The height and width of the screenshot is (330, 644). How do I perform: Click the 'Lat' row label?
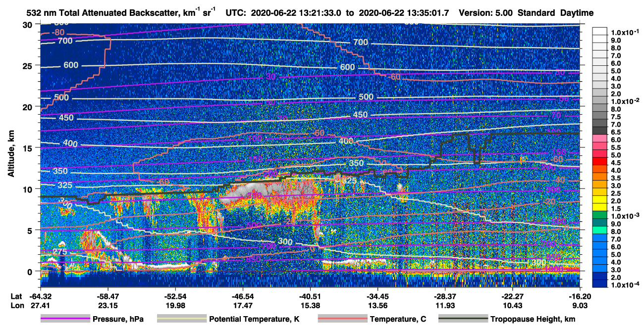[16, 296]
